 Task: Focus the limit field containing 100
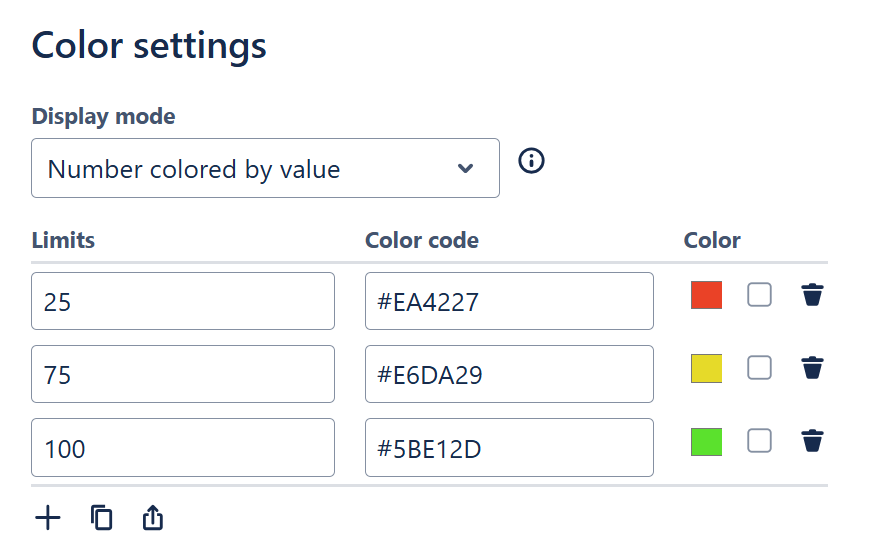[x=183, y=447]
